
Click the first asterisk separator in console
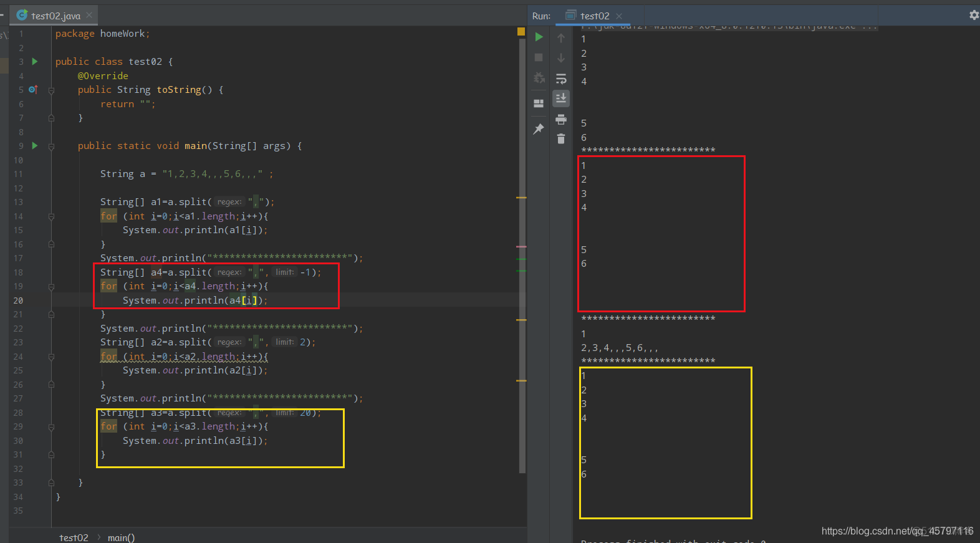coord(648,150)
